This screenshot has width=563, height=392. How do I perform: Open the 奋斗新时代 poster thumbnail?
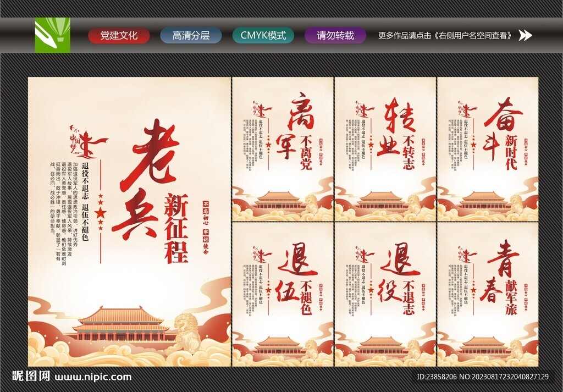pyautogui.click(x=488, y=150)
